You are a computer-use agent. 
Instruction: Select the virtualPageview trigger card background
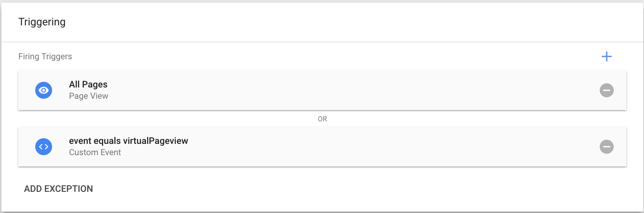322,147
